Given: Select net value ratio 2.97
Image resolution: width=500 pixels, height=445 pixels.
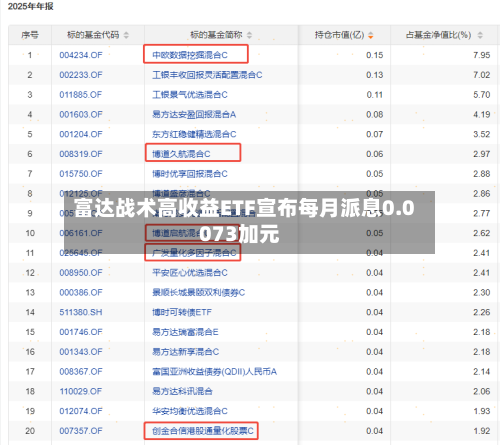Looking at the screenshot, I should tap(481, 154).
